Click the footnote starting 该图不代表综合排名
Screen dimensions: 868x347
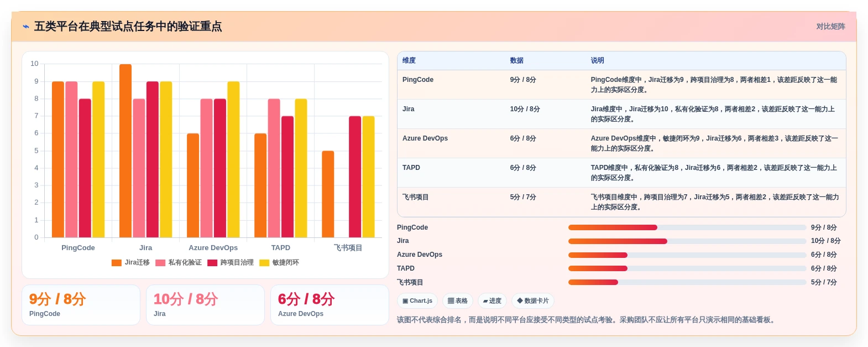587,320
